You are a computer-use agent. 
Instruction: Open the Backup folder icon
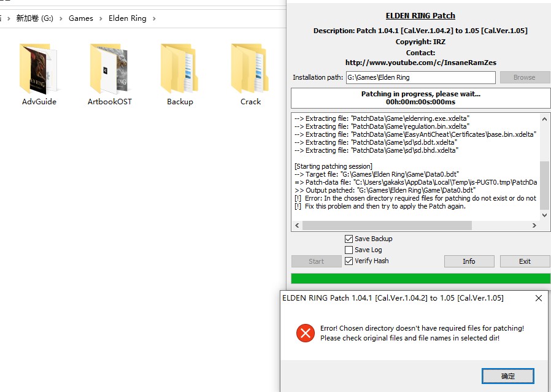(x=180, y=68)
